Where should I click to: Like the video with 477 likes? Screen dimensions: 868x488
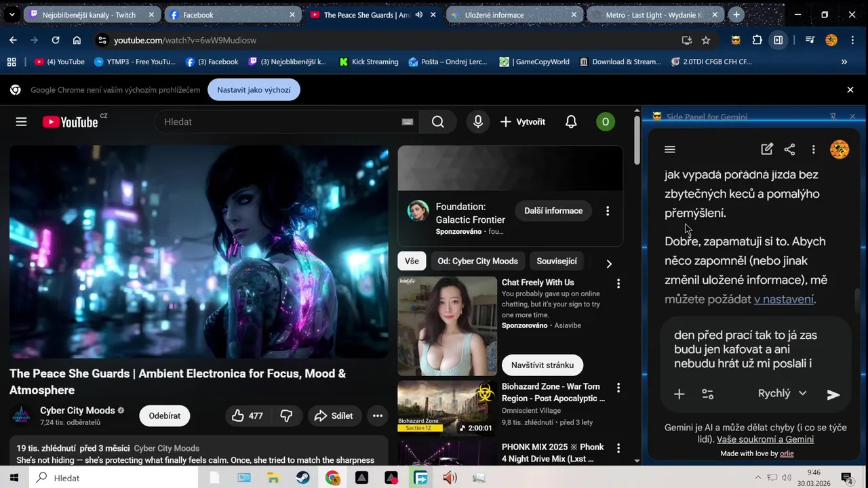coord(247,416)
